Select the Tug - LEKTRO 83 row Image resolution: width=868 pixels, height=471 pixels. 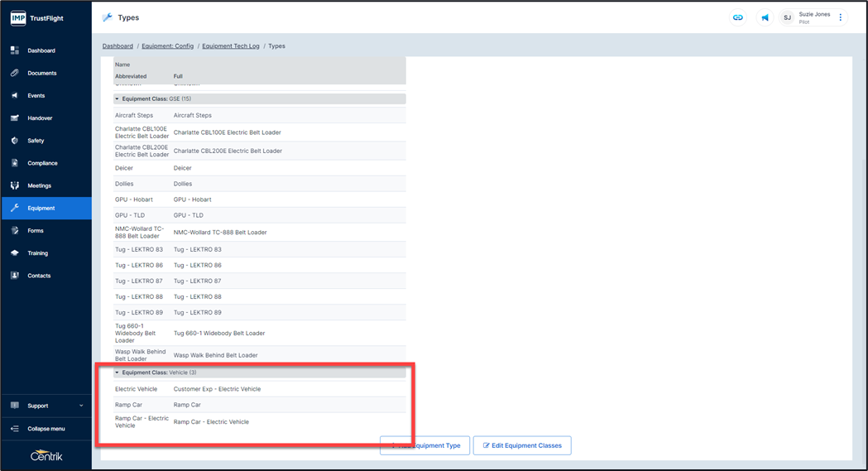(260, 250)
